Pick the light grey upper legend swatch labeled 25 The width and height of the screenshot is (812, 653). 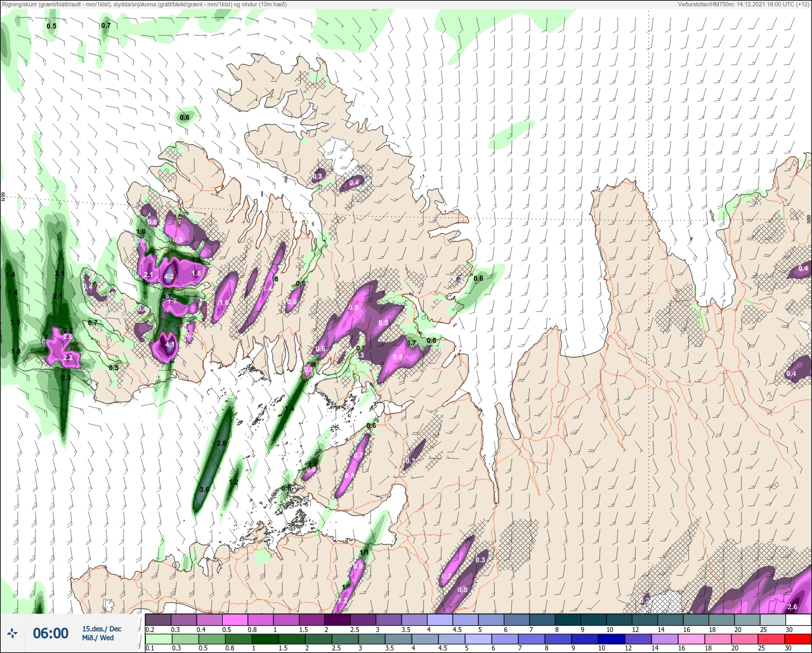coord(773,619)
